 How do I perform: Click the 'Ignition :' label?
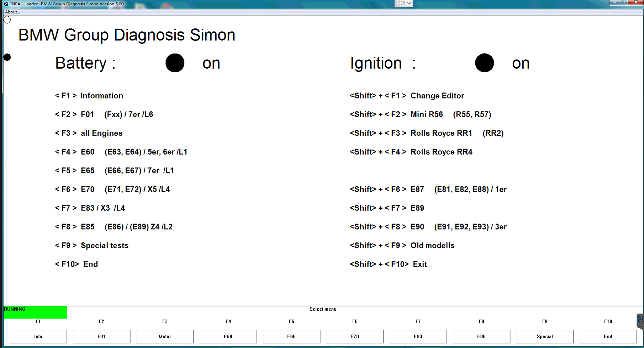[x=383, y=63]
